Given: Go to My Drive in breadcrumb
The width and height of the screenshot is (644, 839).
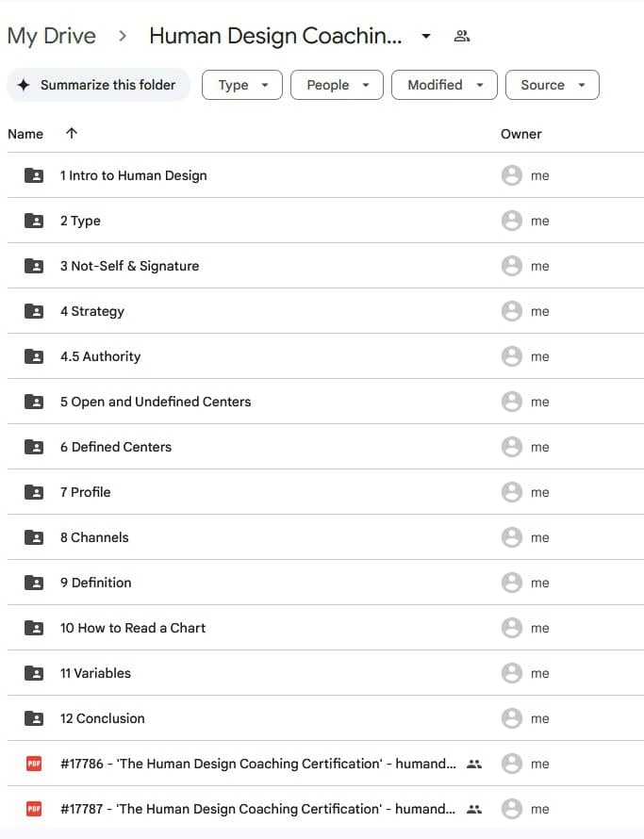Looking at the screenshot, I should (52, 36).
